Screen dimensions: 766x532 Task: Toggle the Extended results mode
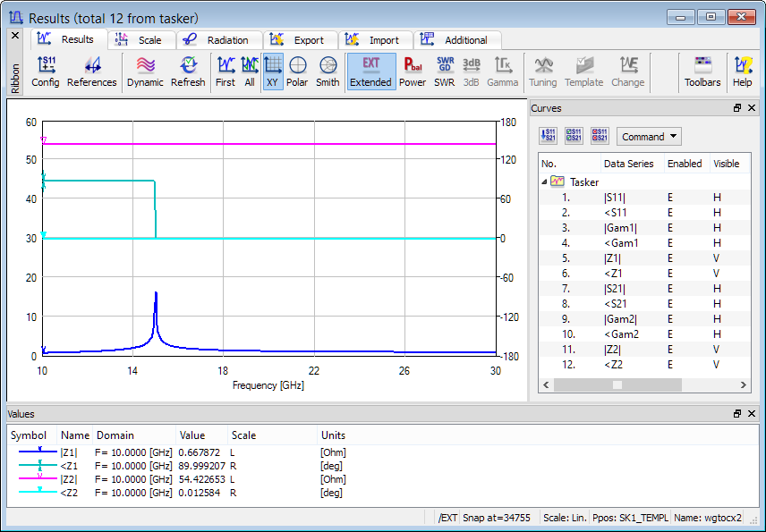coord(370,72)
